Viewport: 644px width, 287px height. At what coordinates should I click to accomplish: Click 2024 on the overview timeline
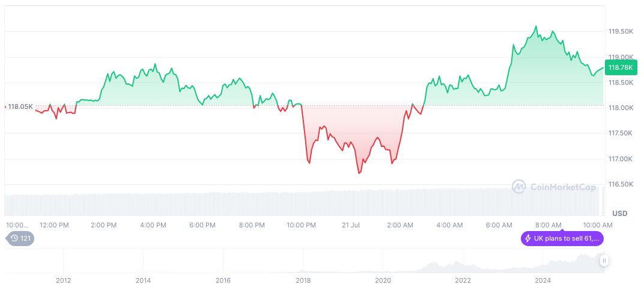click(542, 280)
